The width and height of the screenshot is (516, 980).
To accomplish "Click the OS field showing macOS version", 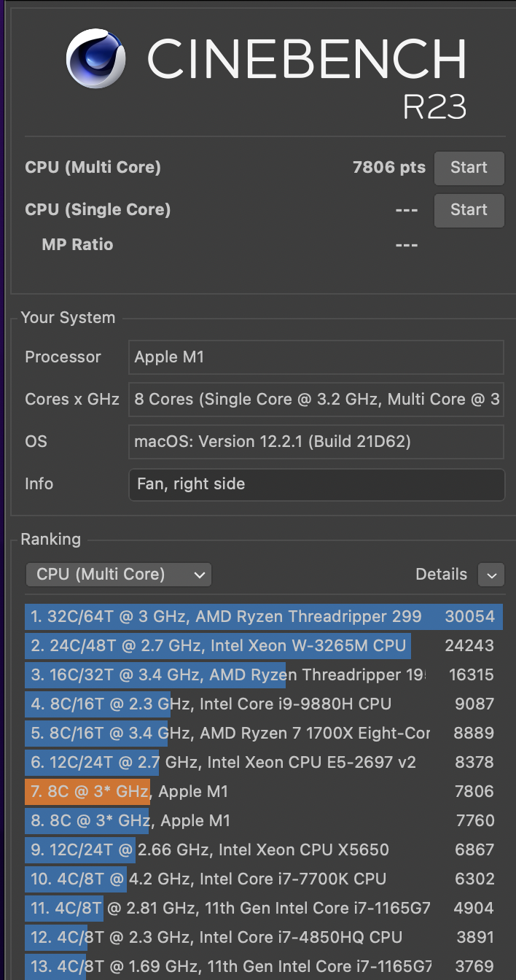I will tap(316, 442).
